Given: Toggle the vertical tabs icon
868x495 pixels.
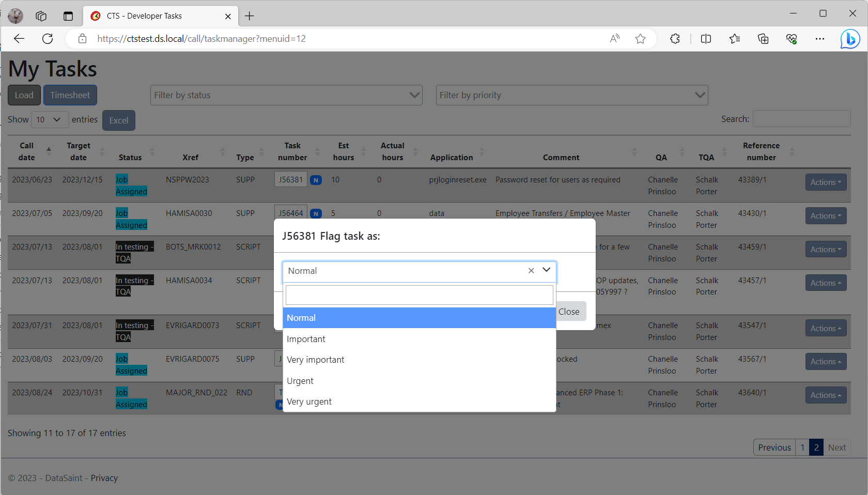Looking at the screenshot, I should click(x=68, y=16).
